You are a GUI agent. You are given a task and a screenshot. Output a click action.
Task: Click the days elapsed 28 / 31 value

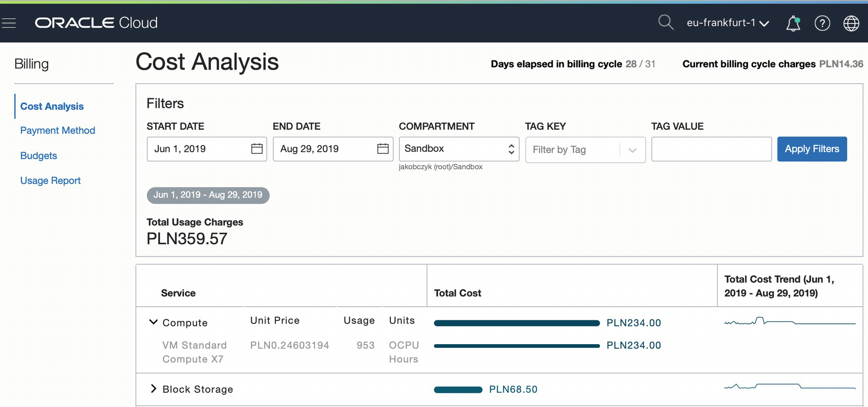point(640,64)
